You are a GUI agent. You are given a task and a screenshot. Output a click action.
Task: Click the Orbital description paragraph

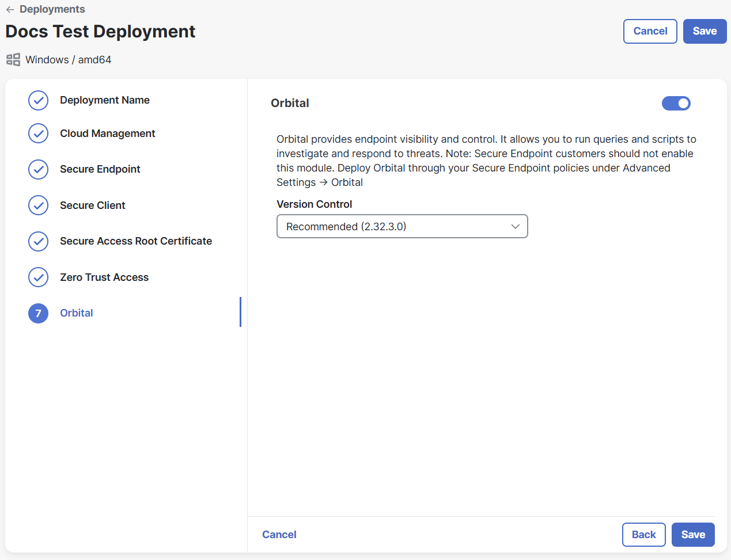point(486,161)
